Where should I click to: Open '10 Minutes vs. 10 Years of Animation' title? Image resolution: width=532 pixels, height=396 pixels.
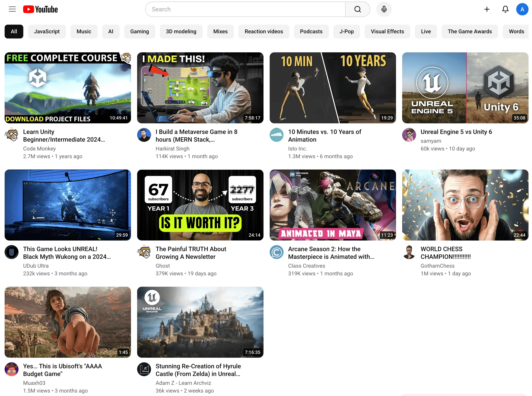tap(324, 136)
